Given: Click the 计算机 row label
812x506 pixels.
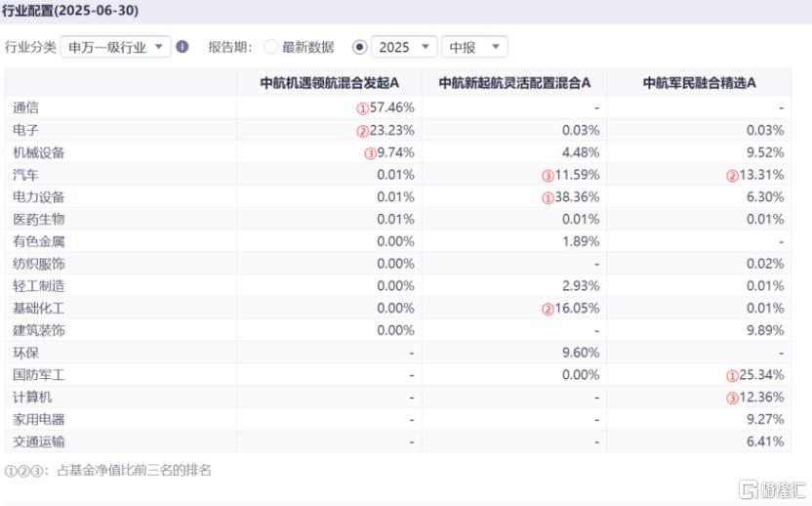Looking at the screenshot, I should pos(32,398).
